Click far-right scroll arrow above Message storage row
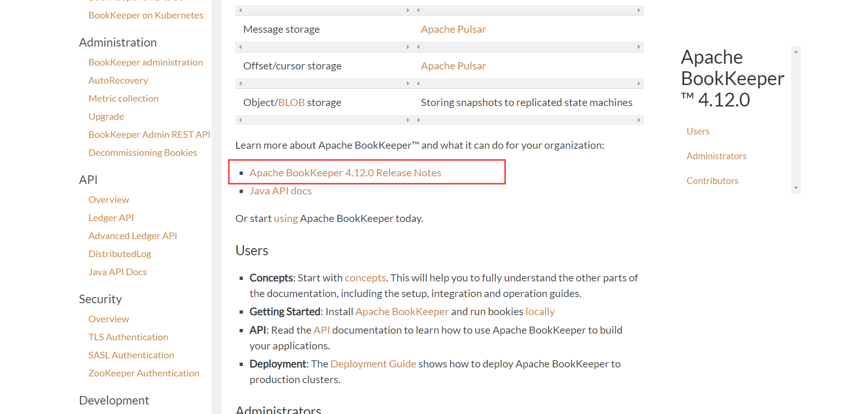Viewport: 868px width, 414px height. (639, 10)
